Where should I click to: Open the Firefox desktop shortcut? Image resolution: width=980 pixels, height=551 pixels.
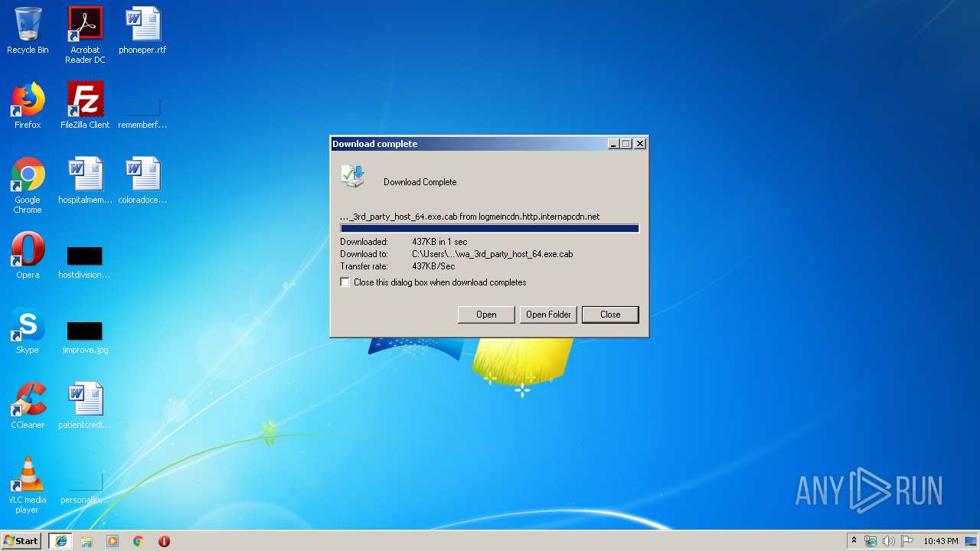28,106
